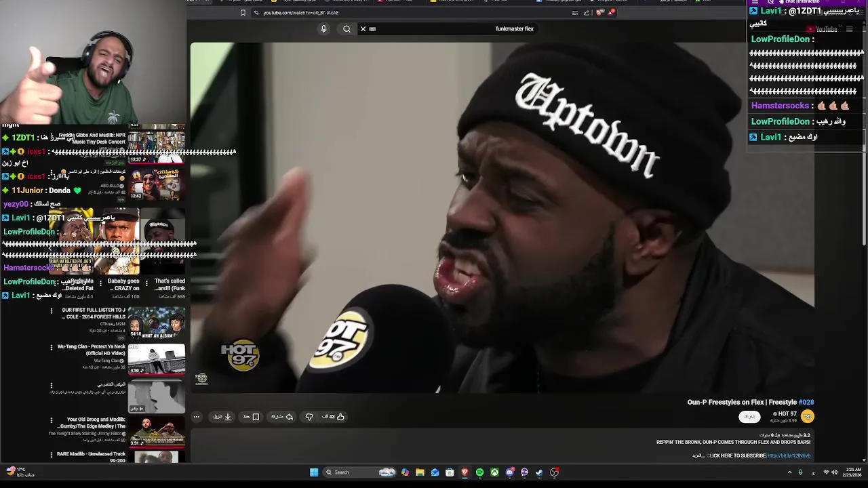Click the search field containing 'funkmaster flex'
Image resolution: width=868 pixels, height=488 pixels.
pos(448,29)
